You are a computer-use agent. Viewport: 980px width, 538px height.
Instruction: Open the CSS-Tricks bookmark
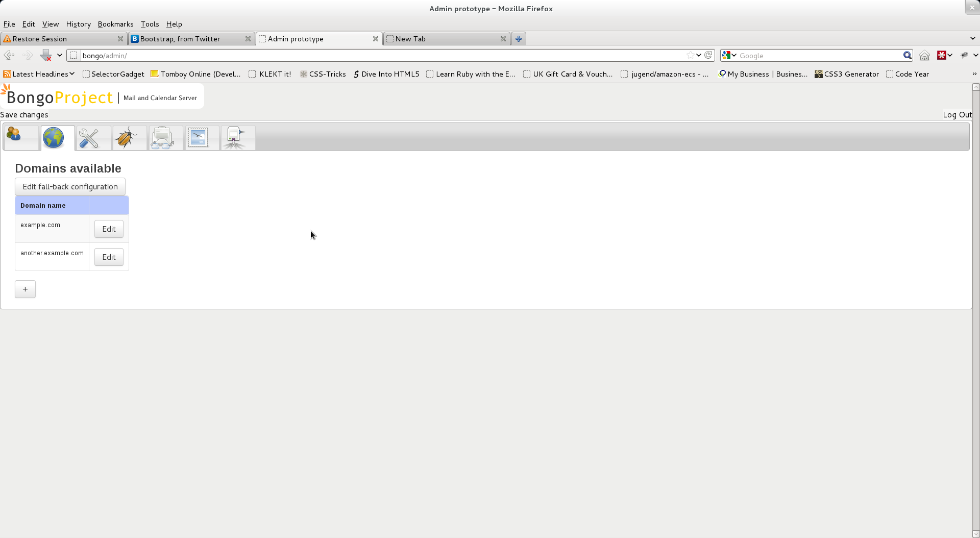click(323, 74)
